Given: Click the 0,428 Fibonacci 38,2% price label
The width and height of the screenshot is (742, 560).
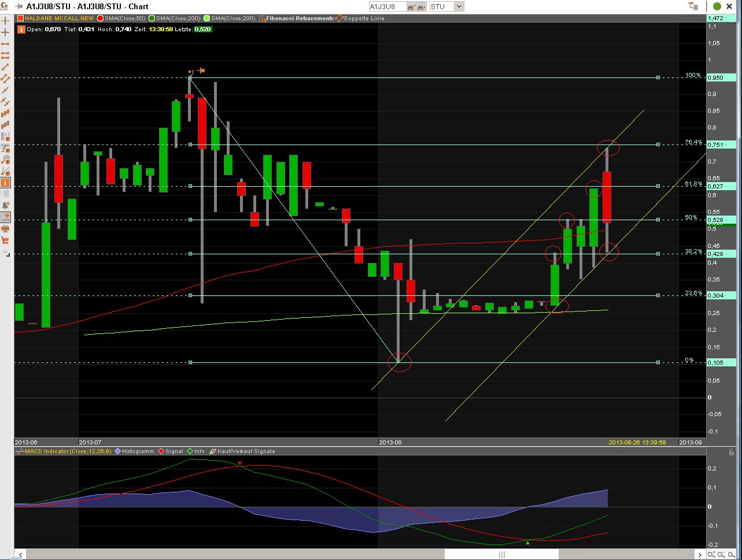Looking at the screenshot, I should [722, 254].
